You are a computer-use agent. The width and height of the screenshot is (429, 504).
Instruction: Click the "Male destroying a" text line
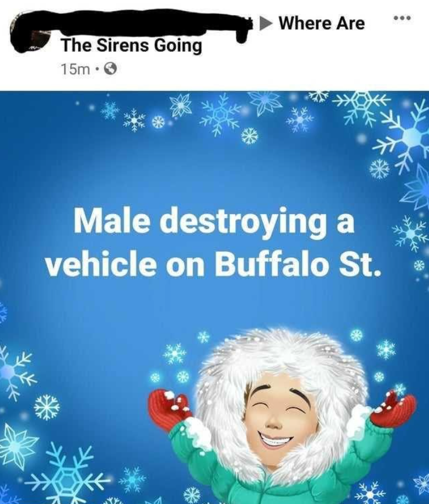pos(215,222)
